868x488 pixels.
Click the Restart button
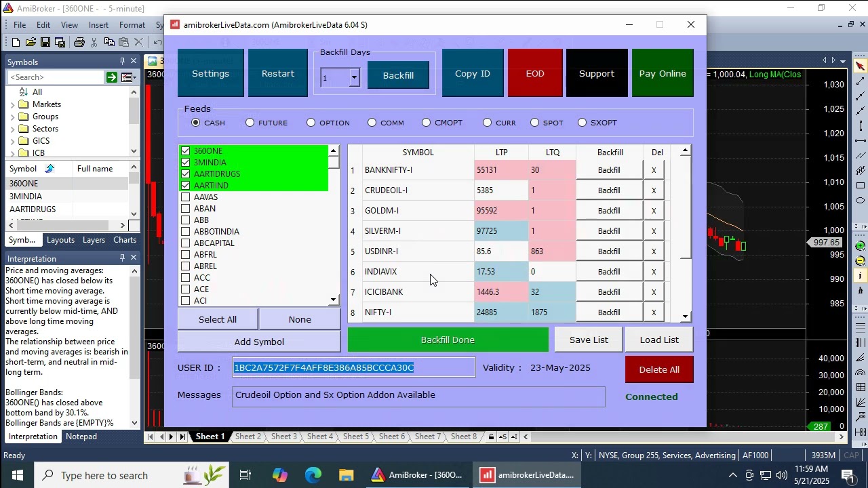pos(278,73)
